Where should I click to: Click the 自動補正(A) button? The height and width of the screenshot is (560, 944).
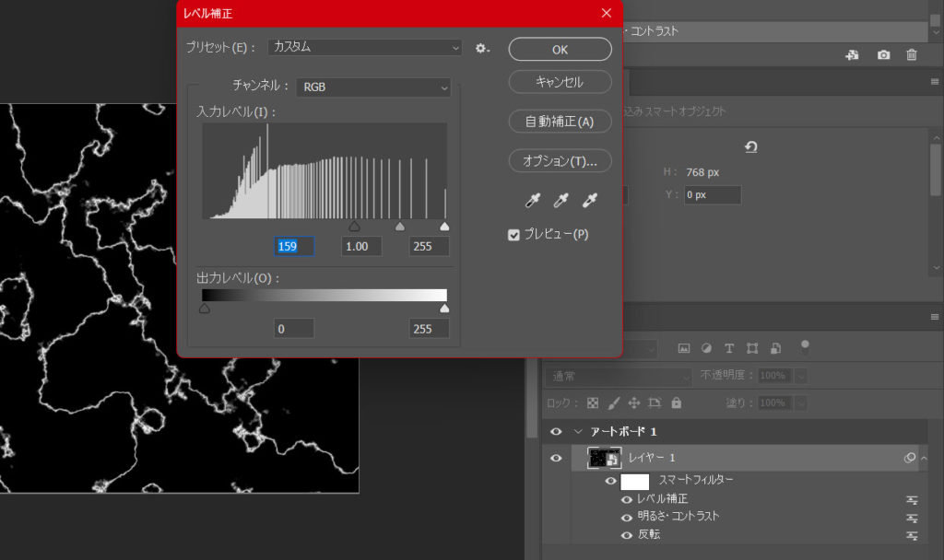[560, 121]
